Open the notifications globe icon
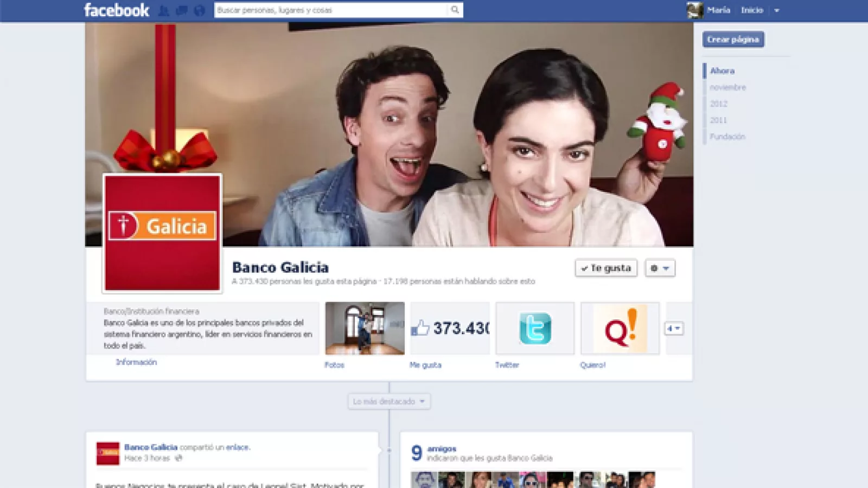868x488 pixels. [x=199, y=10]
